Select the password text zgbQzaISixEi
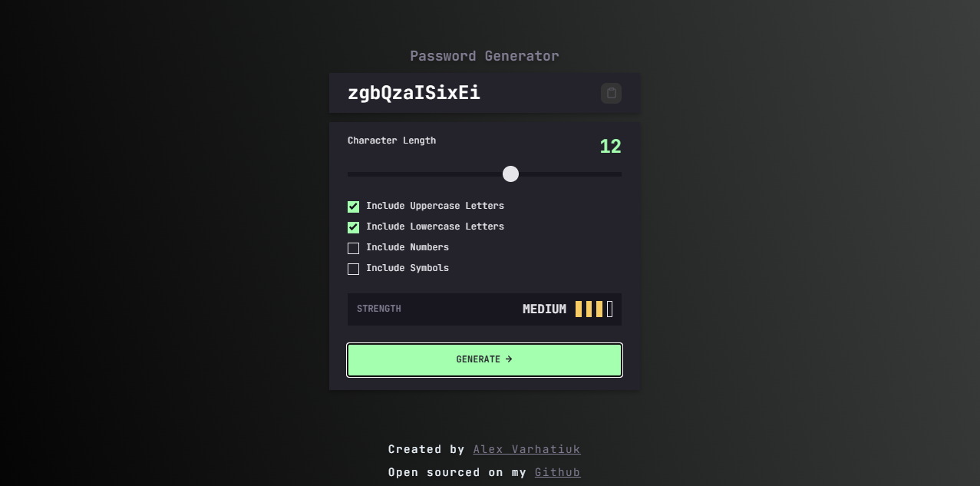 414,93
